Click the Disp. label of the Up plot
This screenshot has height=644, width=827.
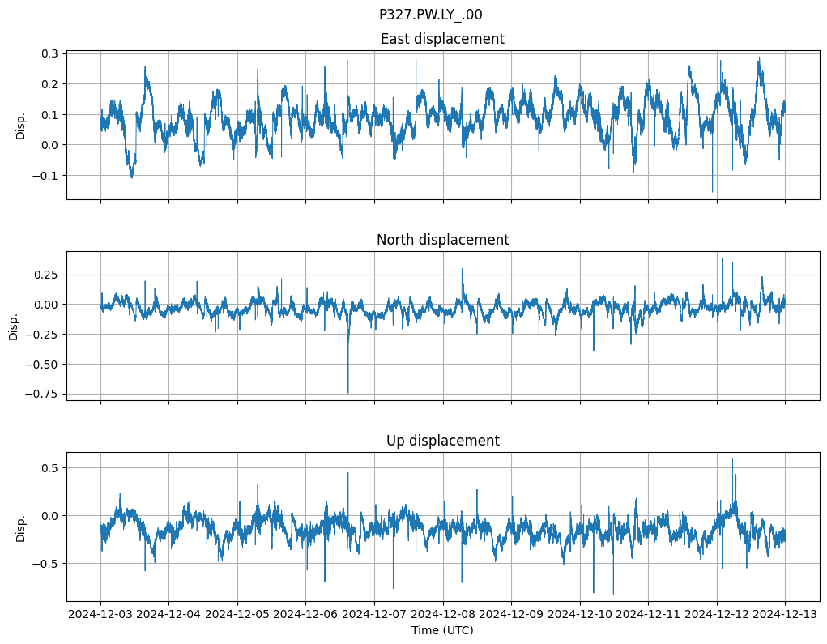pos(21,527)
